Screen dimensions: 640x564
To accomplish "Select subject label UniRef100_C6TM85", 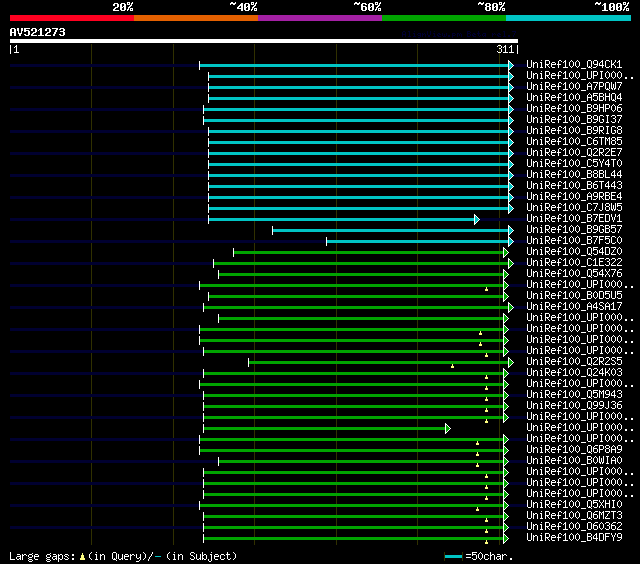I will pos(574,142).
